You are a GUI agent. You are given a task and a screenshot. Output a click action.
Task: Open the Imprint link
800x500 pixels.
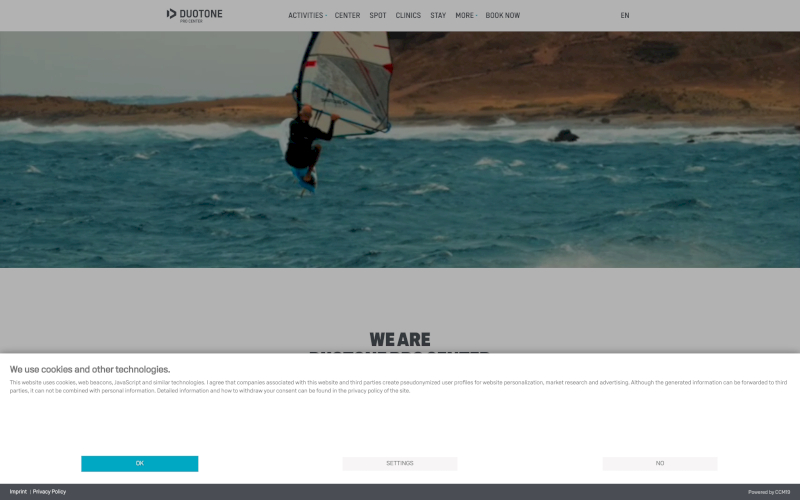tap(18, 492)
